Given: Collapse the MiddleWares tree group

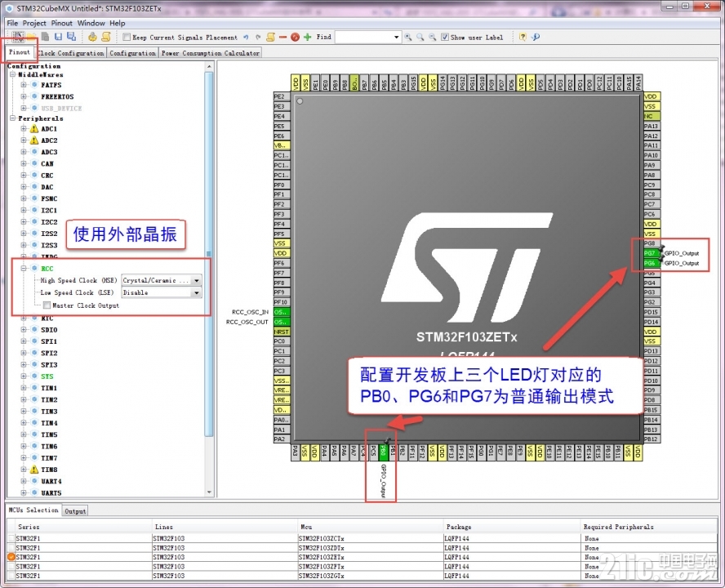Looking at the screenshot, I should (x=13, y=74).
